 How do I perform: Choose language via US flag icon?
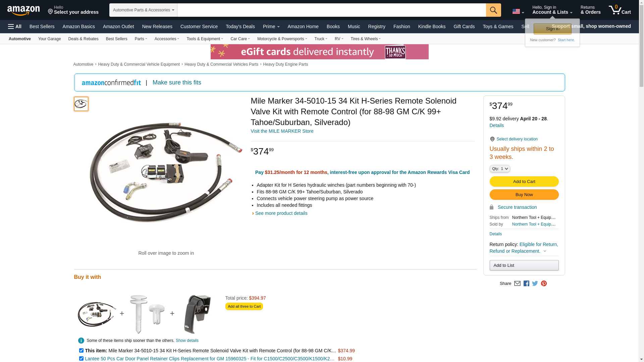tap(518, 11)
